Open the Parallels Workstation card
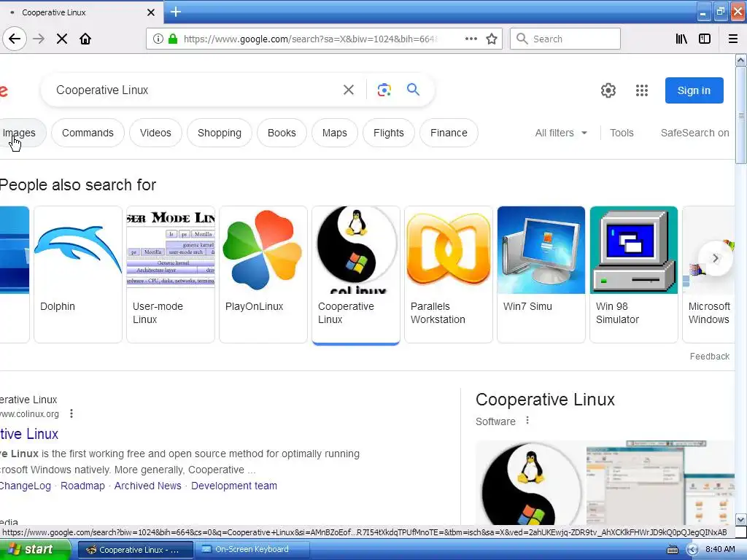 coord(449,274)
